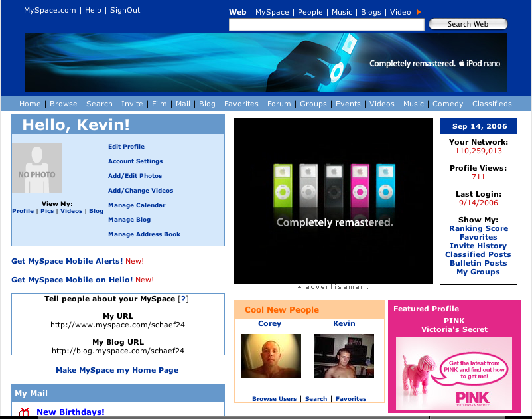
Task: Open Account Settings
Action: [x=135, y=161]
